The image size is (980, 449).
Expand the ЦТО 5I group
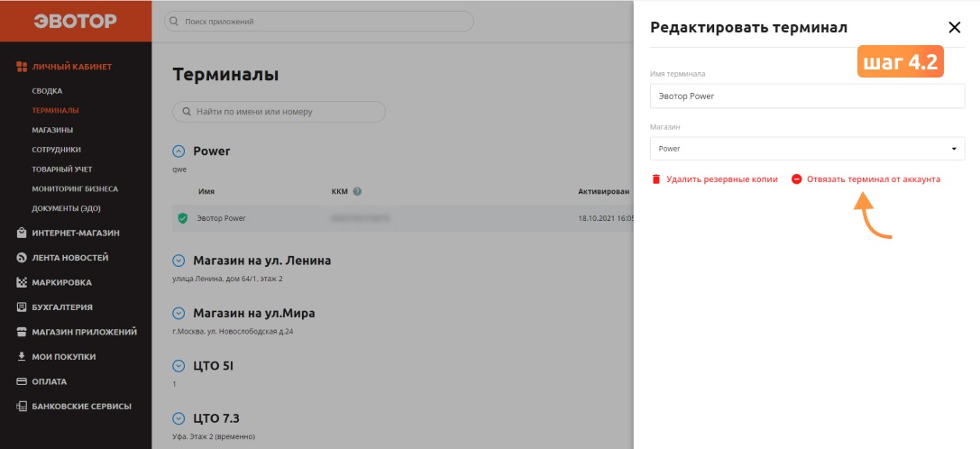[x=179, y=366]
